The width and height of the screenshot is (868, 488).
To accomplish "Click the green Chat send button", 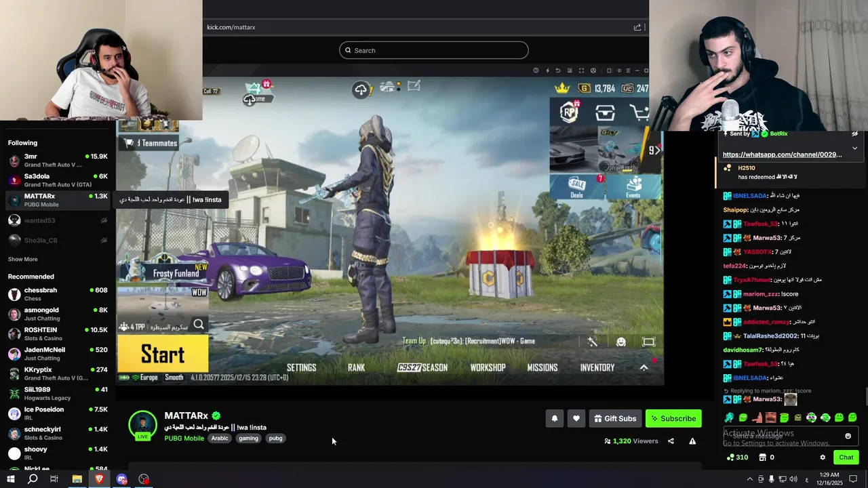I will [846, 457].
